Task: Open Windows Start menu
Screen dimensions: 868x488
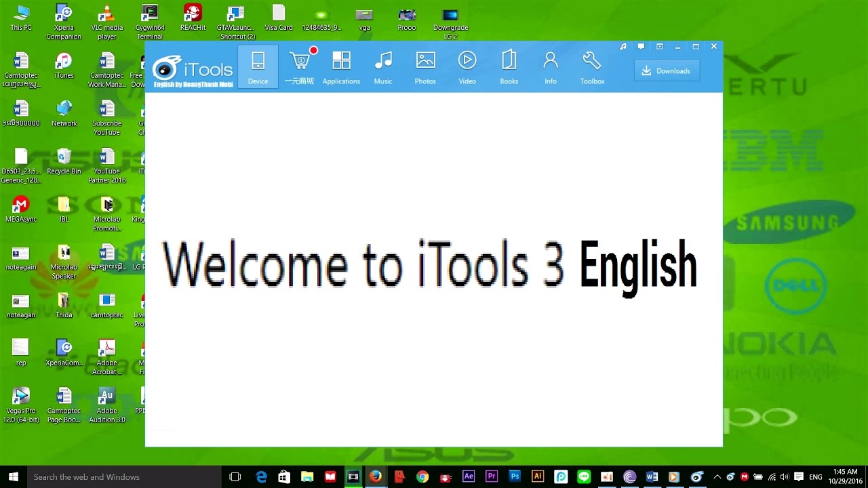Action: tap(14, 476)
